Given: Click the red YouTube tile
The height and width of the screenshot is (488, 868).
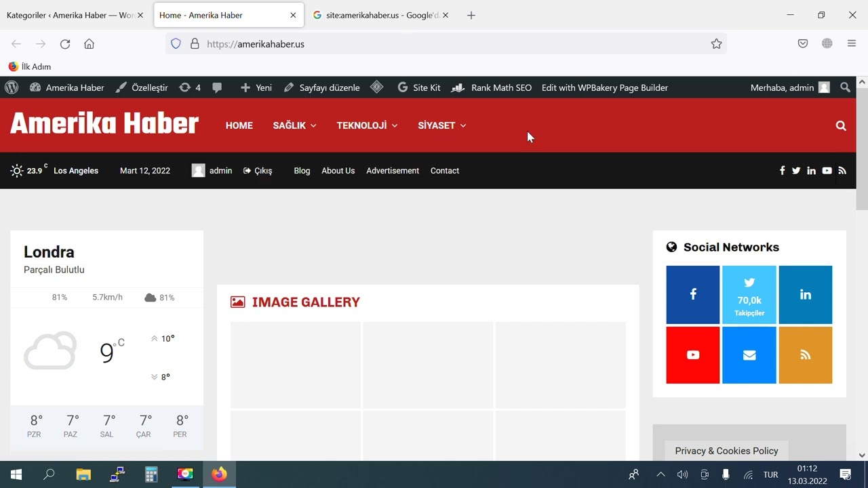Looking at the screenshot, I should click(x=693, y=355).
